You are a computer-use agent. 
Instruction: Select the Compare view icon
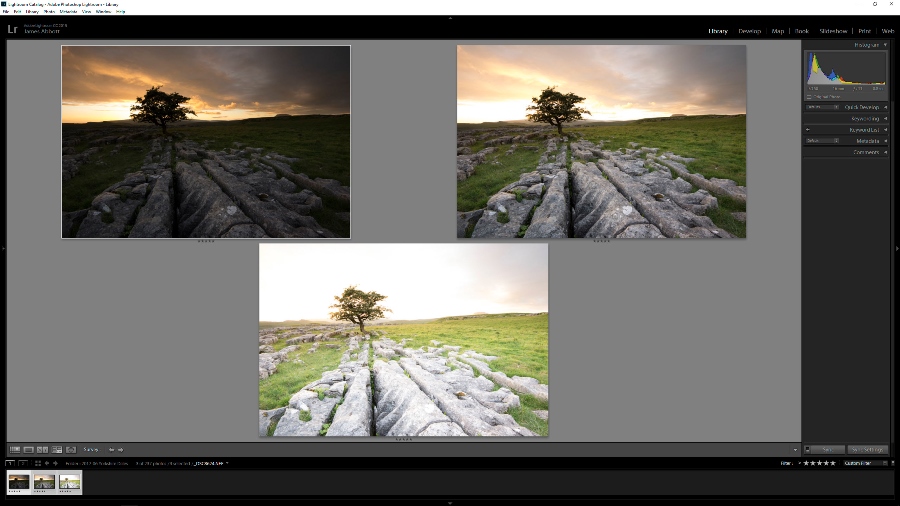43,449
